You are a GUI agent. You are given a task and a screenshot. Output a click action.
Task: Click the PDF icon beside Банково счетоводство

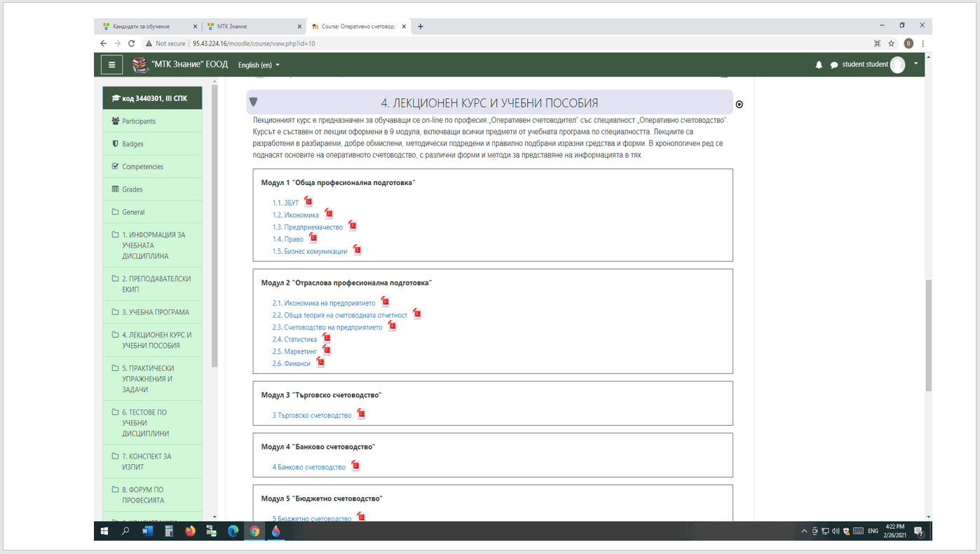coord(355,466)
